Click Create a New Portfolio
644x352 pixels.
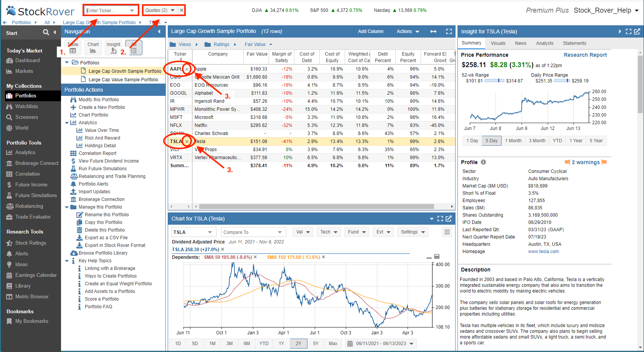click(x=102, y=107)
